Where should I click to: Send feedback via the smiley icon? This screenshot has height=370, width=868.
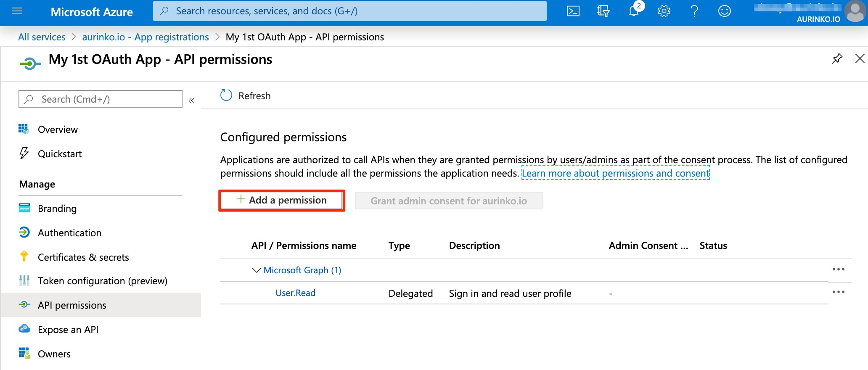(724, 11)
